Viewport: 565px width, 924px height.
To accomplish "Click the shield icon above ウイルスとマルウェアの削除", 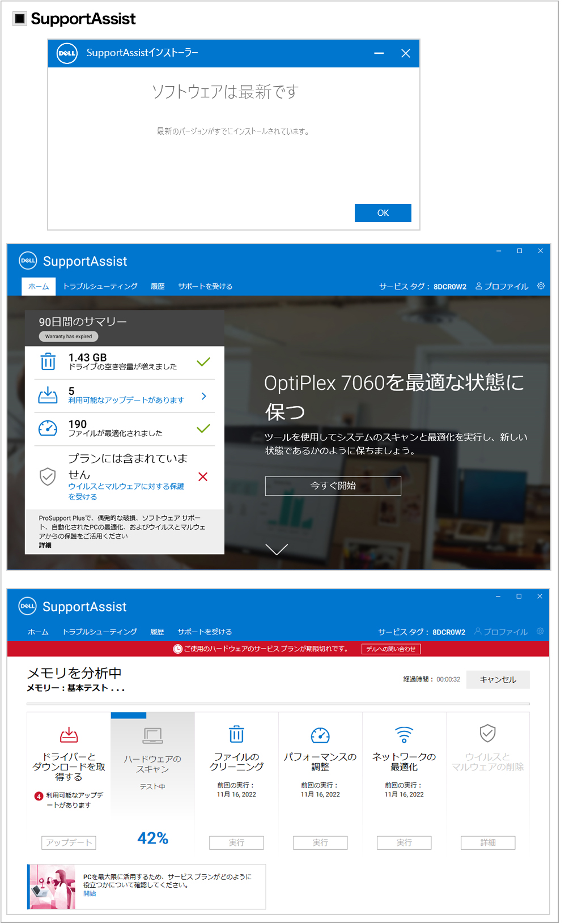I will pos(488,733).
